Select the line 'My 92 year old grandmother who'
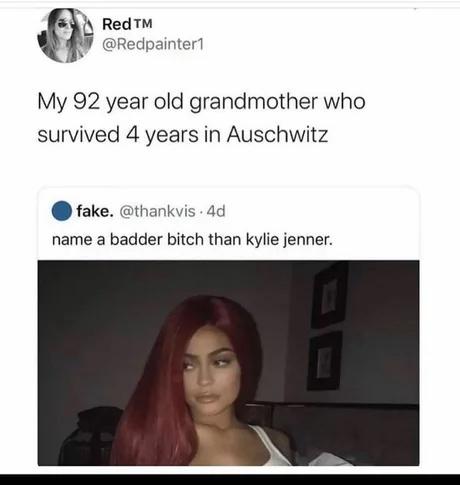The image size is (460, 485). click(201, 102)
